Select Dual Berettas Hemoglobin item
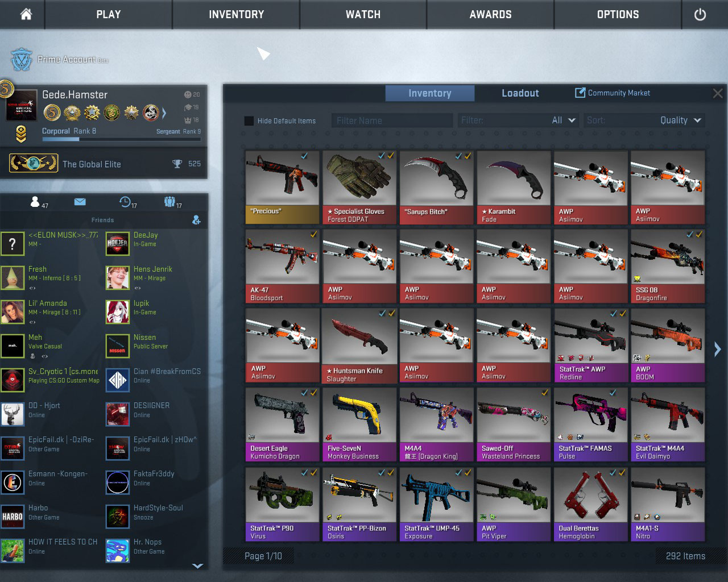The image size is (728, 582). pos(591,504)
